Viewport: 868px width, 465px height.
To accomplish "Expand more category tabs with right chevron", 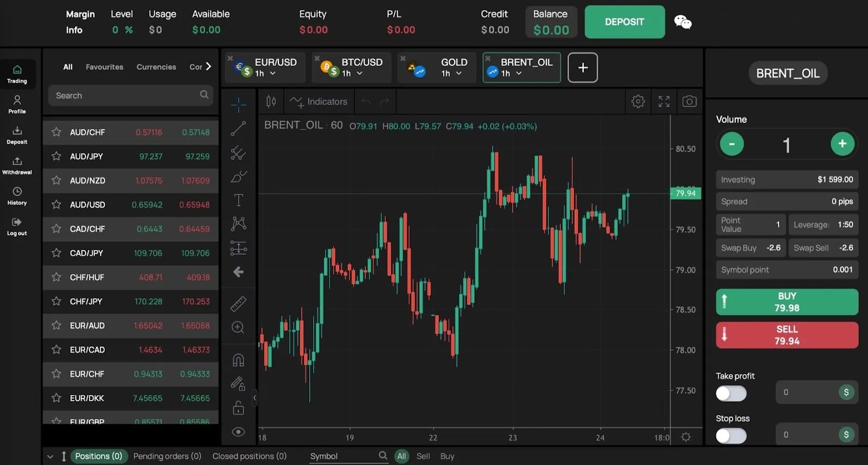I will [208, 66].
